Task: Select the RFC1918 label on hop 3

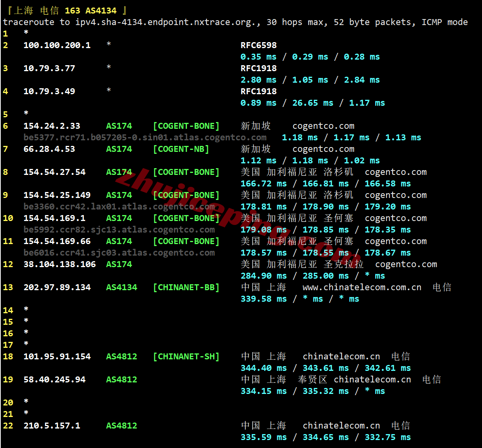Action: (258, 68)
